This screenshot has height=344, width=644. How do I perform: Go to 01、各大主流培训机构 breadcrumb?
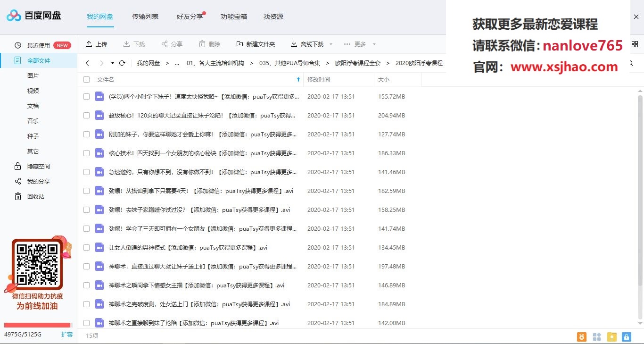[215, 63]
